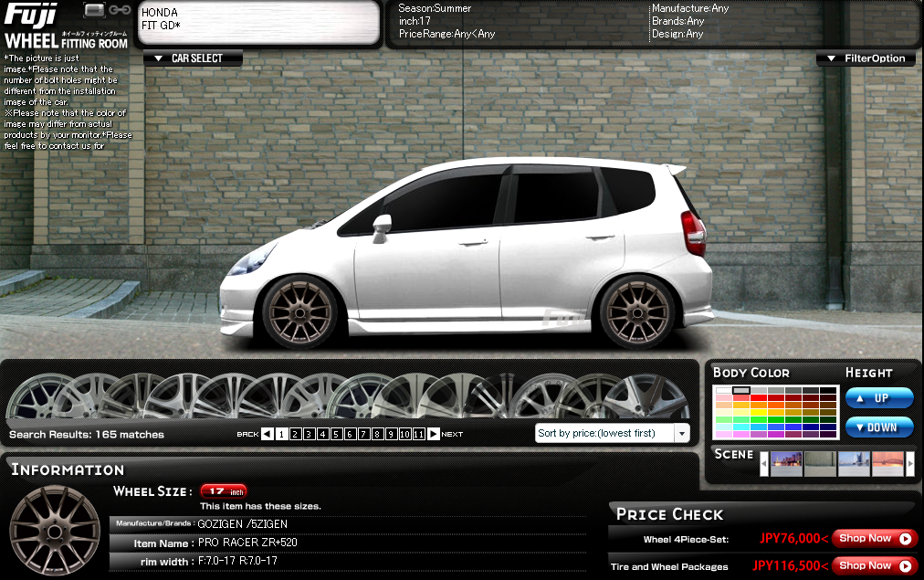Click the bronze wheel preview in Information panel
This screenshot has width=924, height=580.
tap(55, 531)
